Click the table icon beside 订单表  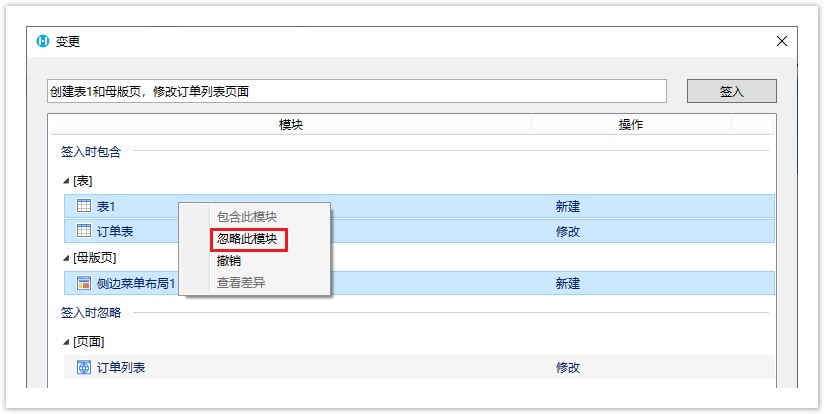(84, 232)
